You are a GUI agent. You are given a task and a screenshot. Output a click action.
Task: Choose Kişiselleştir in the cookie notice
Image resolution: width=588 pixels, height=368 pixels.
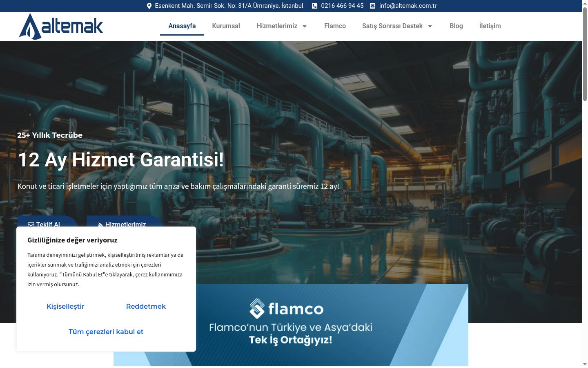click(x=65, y=306)
